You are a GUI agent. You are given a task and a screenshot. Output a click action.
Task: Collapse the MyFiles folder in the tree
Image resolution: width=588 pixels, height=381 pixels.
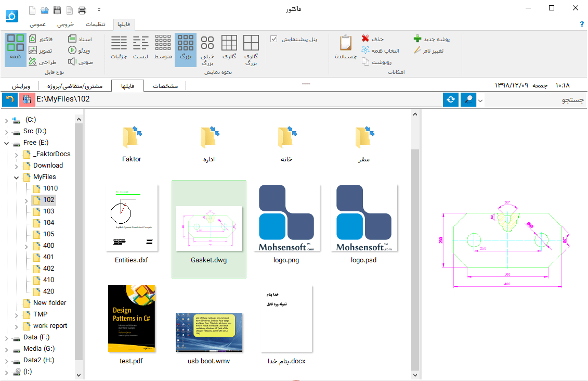(x=16, y=177)
